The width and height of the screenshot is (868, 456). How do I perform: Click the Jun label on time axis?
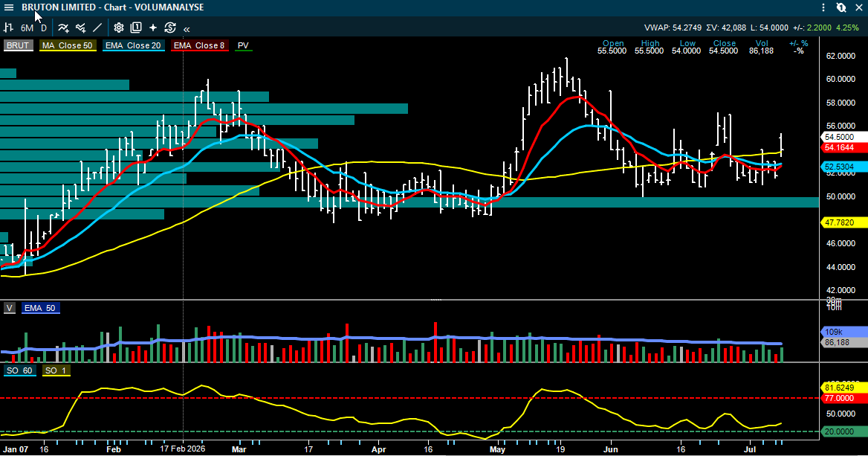(611, 449)
